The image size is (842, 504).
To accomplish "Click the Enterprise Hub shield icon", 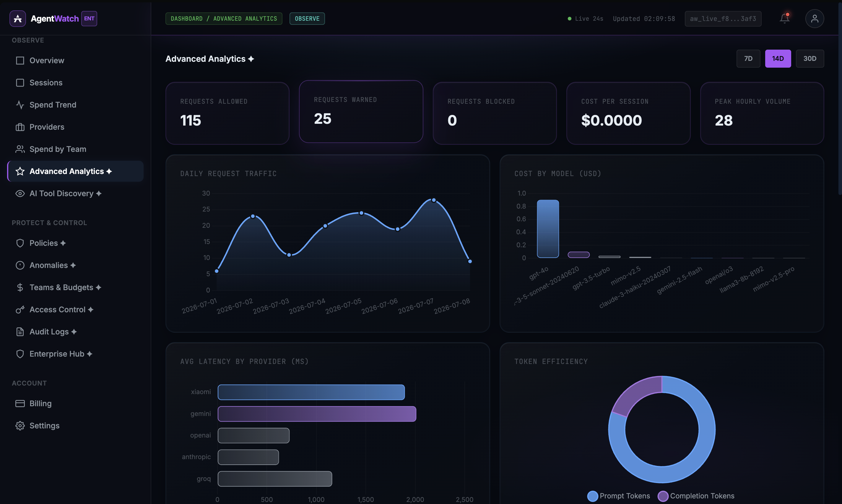I will pos(20,354).
